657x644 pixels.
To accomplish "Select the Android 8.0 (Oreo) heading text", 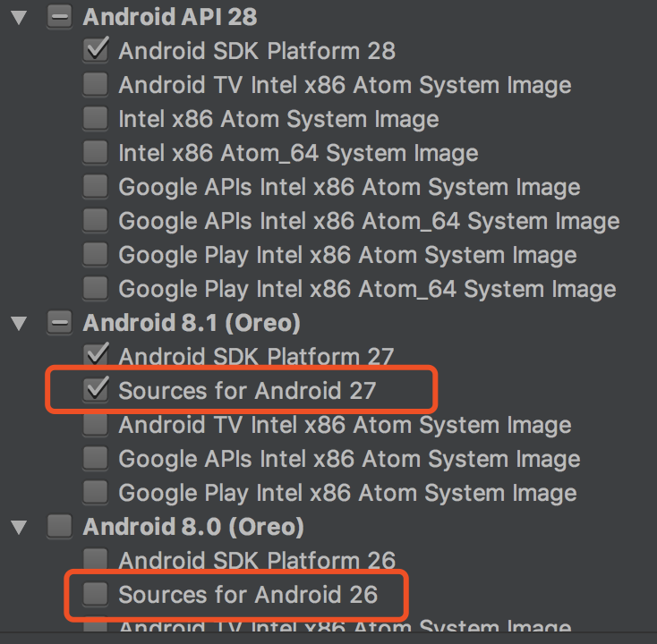I will pos(193,527).
